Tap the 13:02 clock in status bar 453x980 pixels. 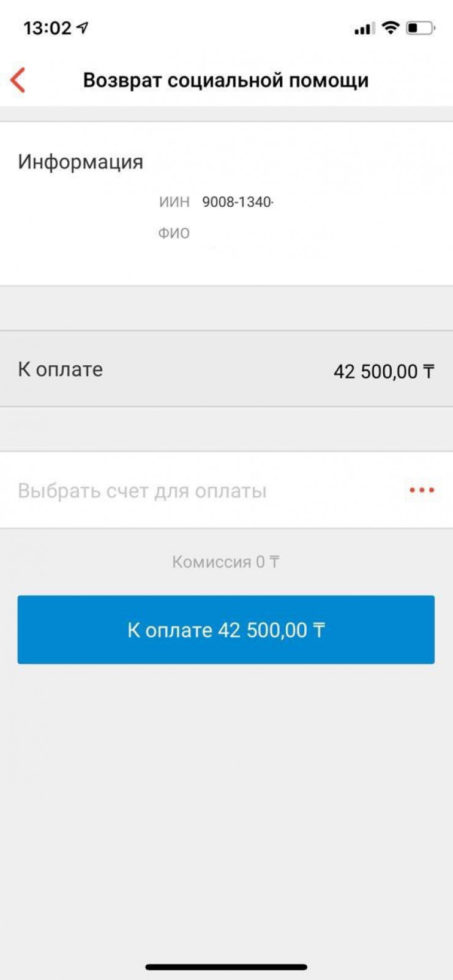(47, 28)
